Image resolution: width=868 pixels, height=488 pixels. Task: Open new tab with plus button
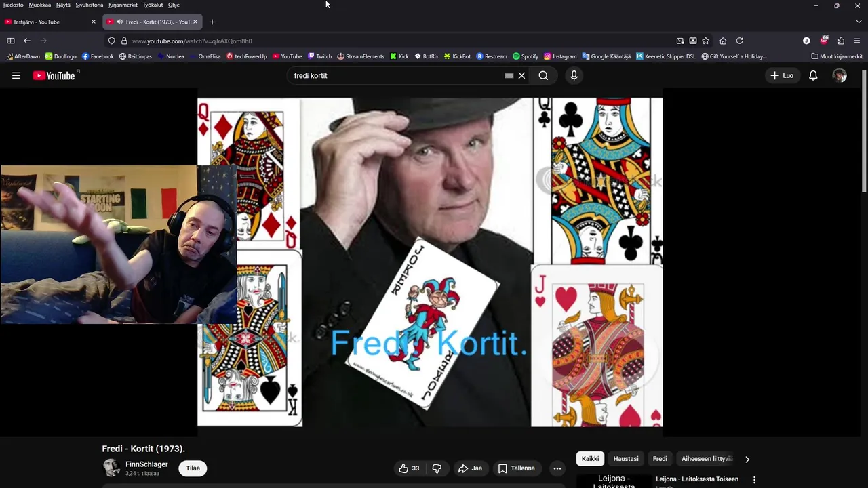(x=212, y=22)
